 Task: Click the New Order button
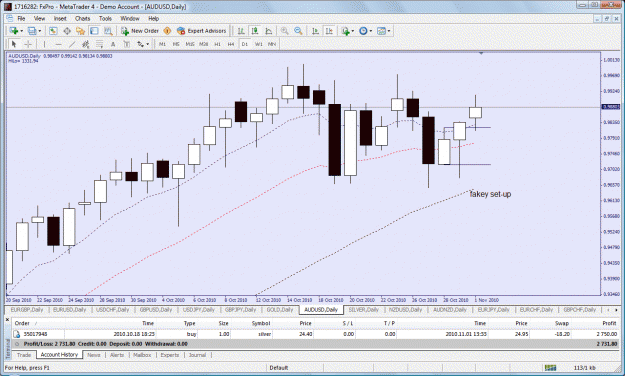(140, 31)
